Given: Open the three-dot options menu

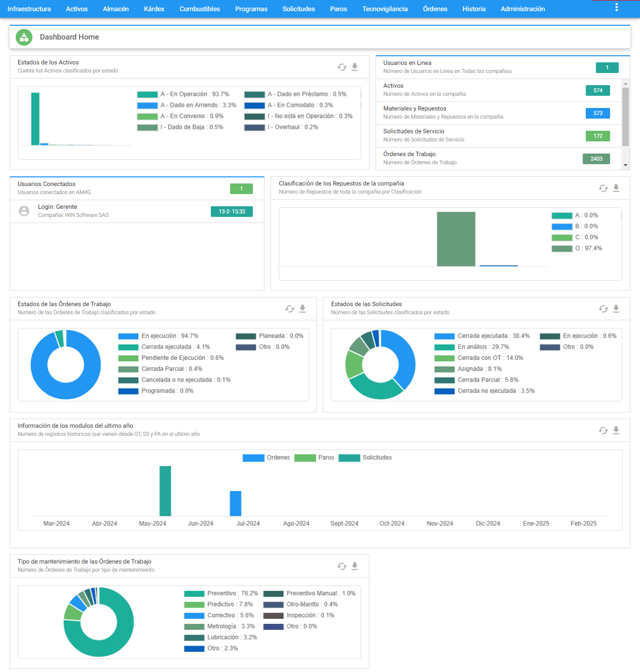Looking at the screenshot, I should click(616, 8).
